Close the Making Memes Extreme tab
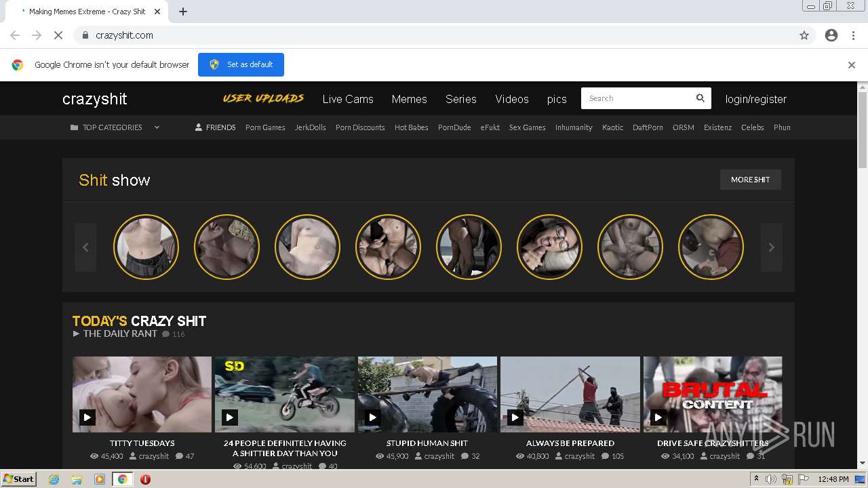Screen dimensions: 868x488 click(158, 12)
